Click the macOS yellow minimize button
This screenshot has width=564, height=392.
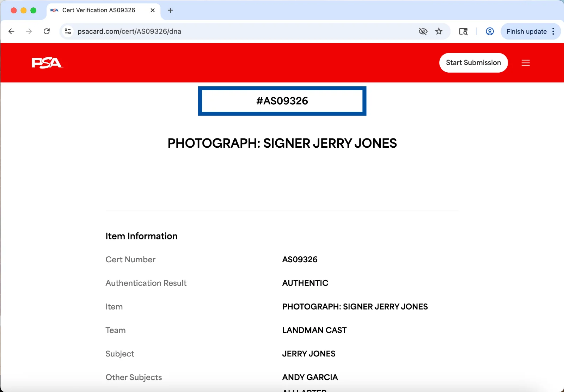coord(24,10)
